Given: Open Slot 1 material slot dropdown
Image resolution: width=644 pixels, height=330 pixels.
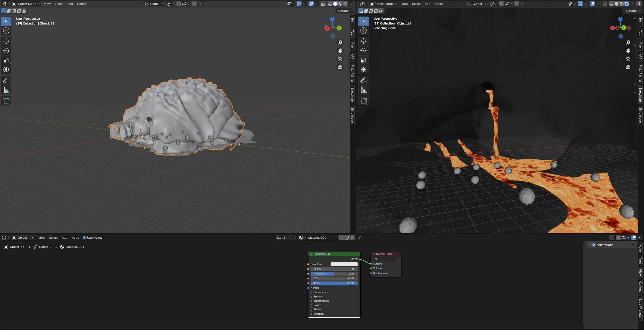Looking at the screenshot, I should (286, 238).
